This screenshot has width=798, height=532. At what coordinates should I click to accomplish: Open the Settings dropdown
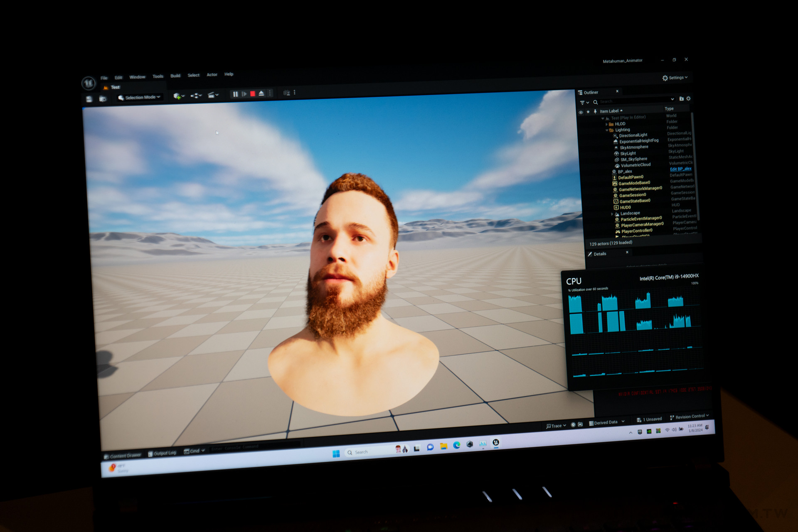(x=675, y=78)
